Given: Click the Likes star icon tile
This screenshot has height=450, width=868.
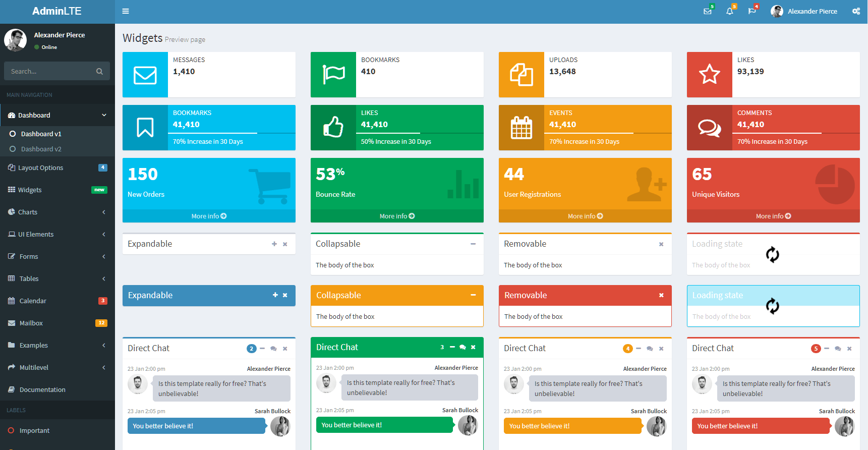Looking at the screenshot, I should pyautogui.click(x=710, y=75).
